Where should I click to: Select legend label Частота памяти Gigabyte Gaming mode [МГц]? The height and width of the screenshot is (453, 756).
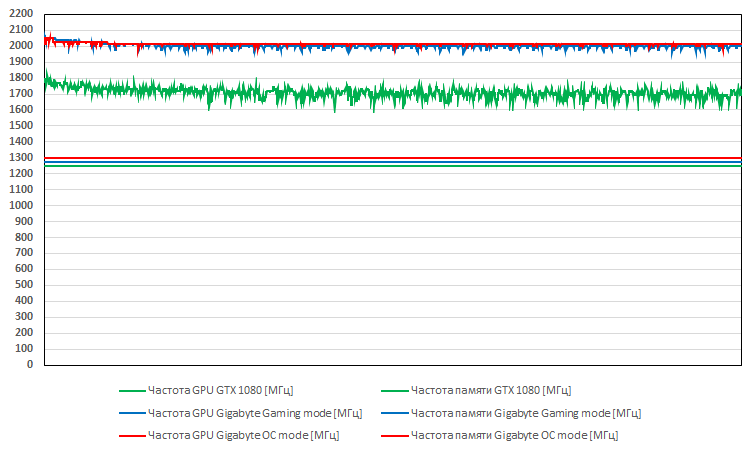click(525, 413)
